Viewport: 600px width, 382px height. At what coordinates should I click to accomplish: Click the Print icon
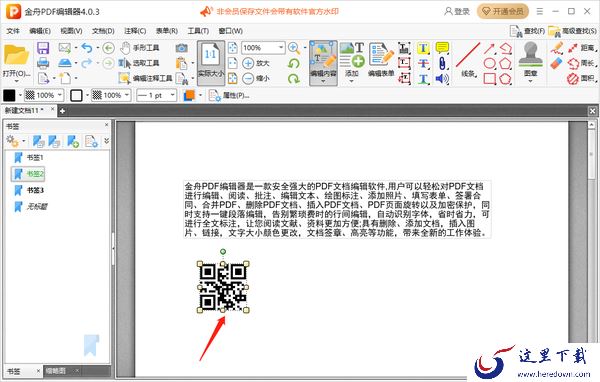43,63
